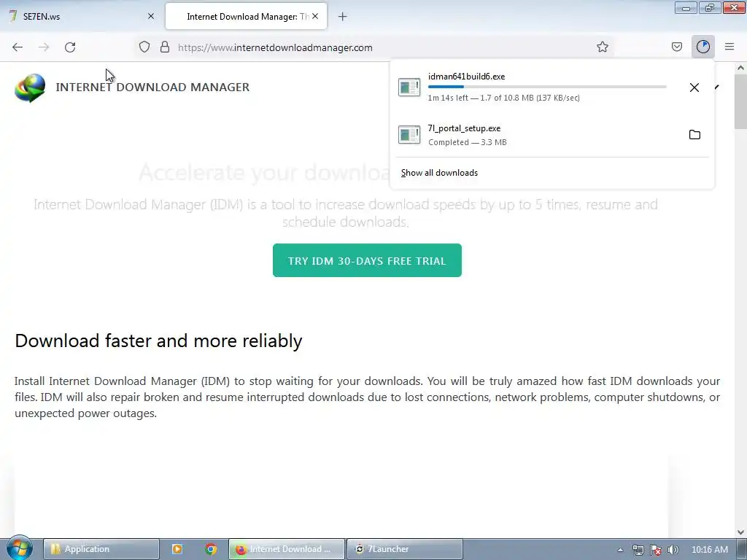This screenshot has width=747, height=560.
Task: Close the SE7EN.ws tab
Action: click(151, 16)
